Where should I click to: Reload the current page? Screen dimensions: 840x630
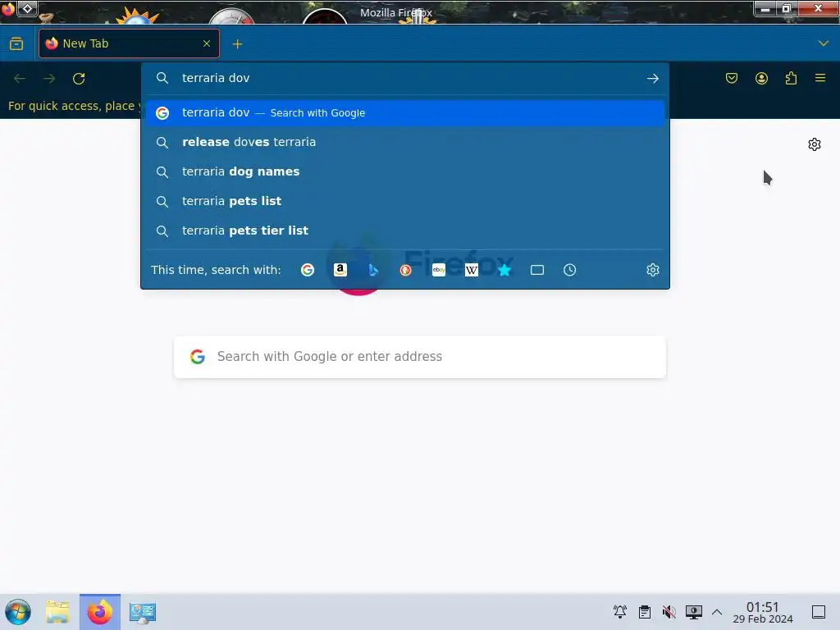[79, 79]
